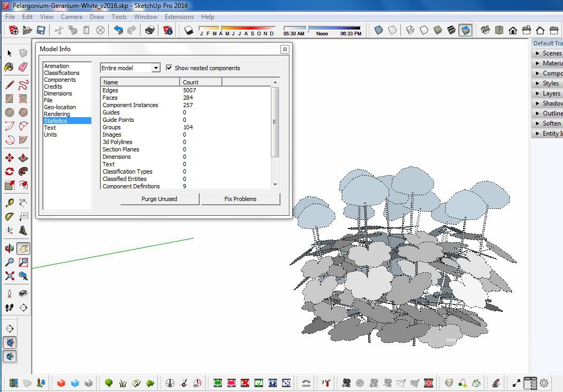Click the Print icon in toolbar

(150, 30)
